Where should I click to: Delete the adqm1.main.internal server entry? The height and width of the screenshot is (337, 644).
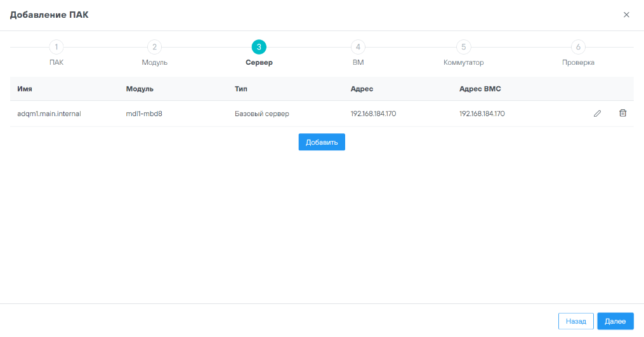point(622,113)
